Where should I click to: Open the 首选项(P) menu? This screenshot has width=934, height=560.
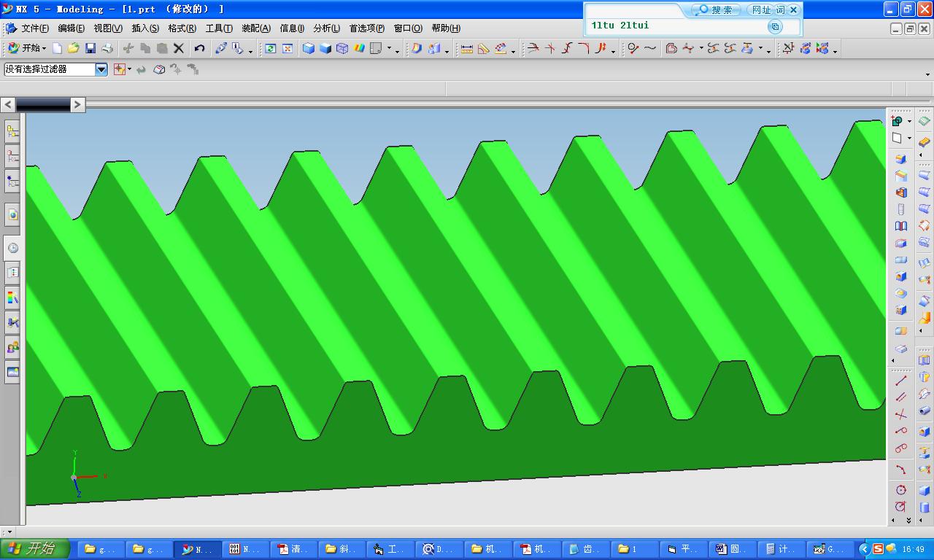coord(366,28)
